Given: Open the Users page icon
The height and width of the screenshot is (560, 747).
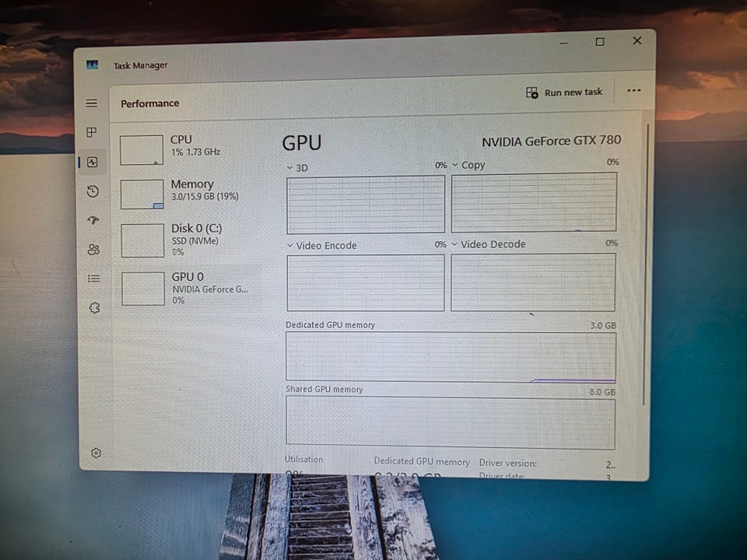Looking at the screenshot, I should click(x=94, y=250).
